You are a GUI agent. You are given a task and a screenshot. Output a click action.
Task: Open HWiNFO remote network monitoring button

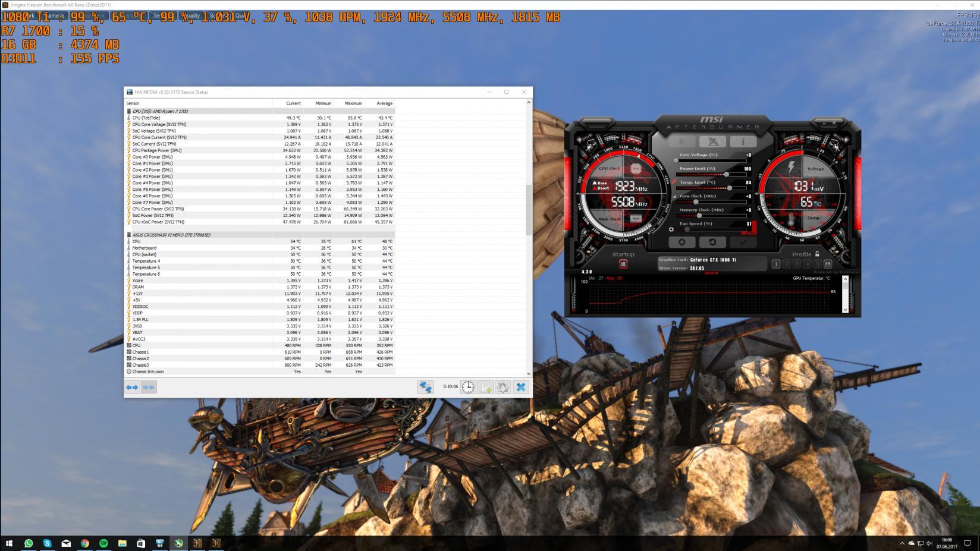pyautogui.click(x=426, y=387)
